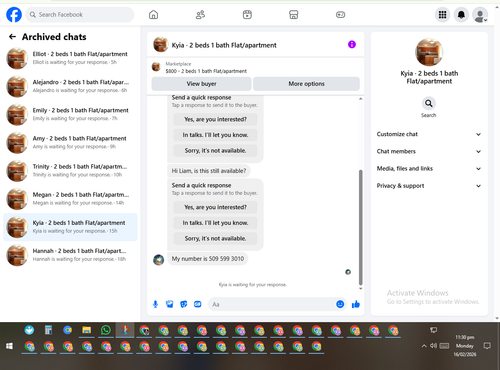
Task: Send lower quick reply 'In talks. I'll let you know.'
Action: pos(215,223)
